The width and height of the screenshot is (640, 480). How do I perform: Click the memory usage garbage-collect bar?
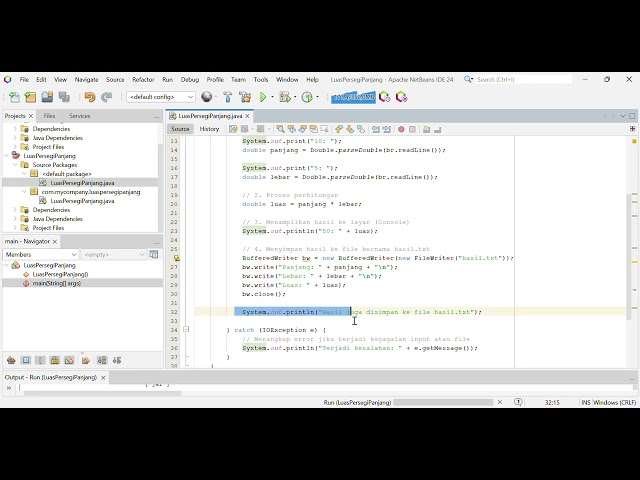coord(353,98)
